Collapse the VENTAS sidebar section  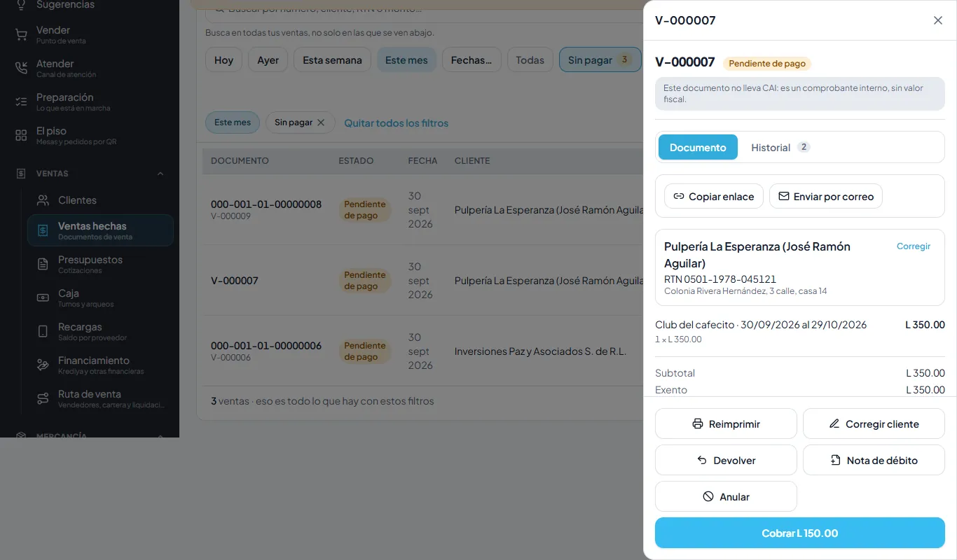click(x=160, y=174)
